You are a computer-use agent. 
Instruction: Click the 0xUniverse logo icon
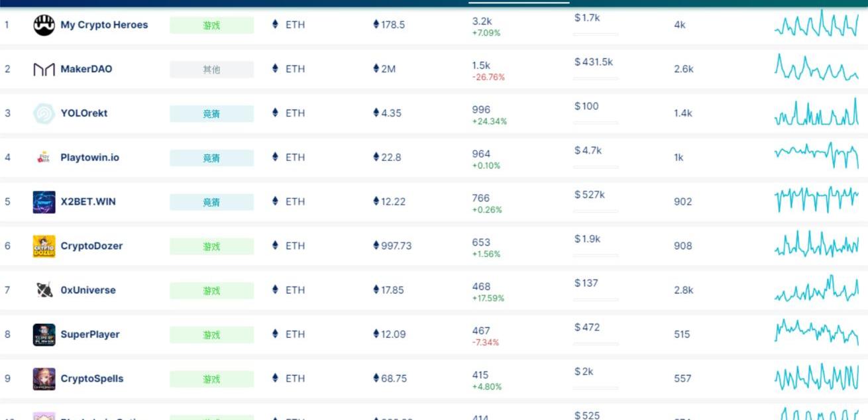tap(44, 290)
